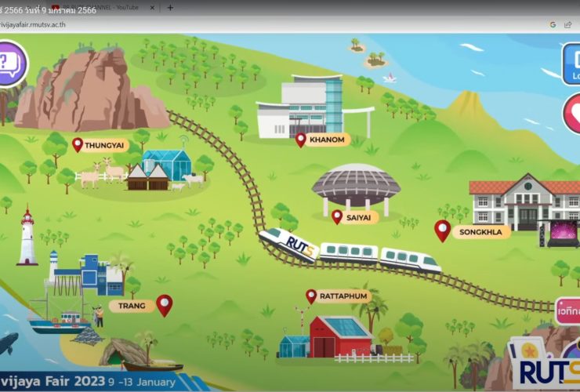Click the share icon in address bar
The image size is (580, 392).
[x=567, y=24]
